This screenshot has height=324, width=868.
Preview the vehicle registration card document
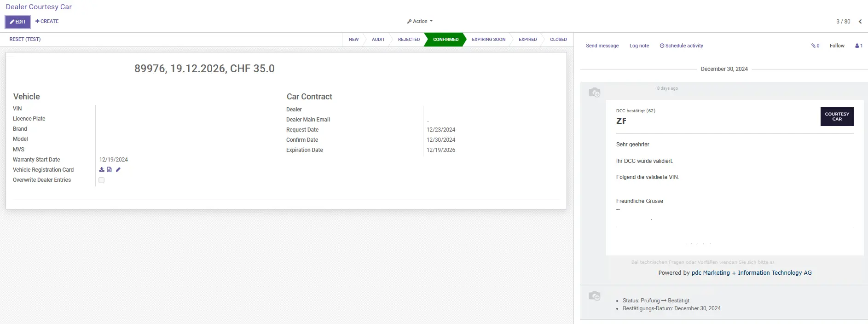pyautogui.click(x=110, y=169)
